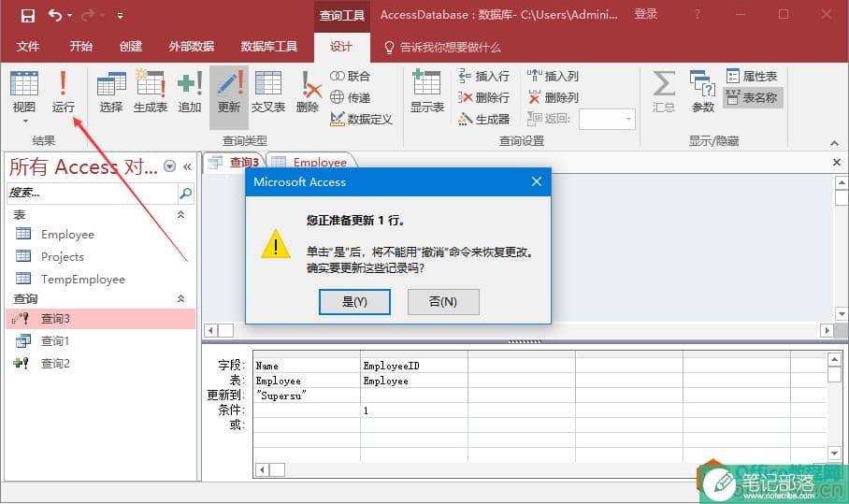Run the query with the 运行 icon
The width and height of the screenshot is (849, 504).
(63, 92)
